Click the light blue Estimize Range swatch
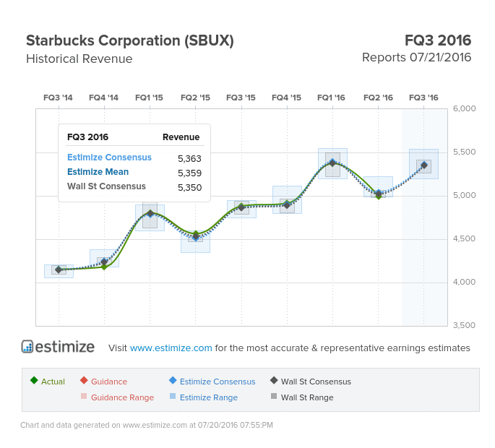The image size is (495, 448). [x=173, y=396]
